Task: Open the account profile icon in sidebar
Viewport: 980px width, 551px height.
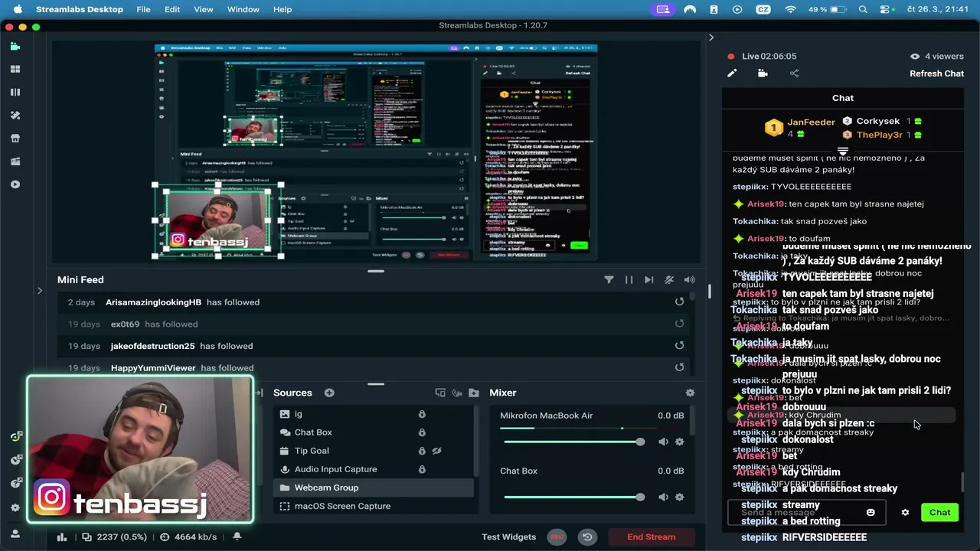Action: point(15,532)
